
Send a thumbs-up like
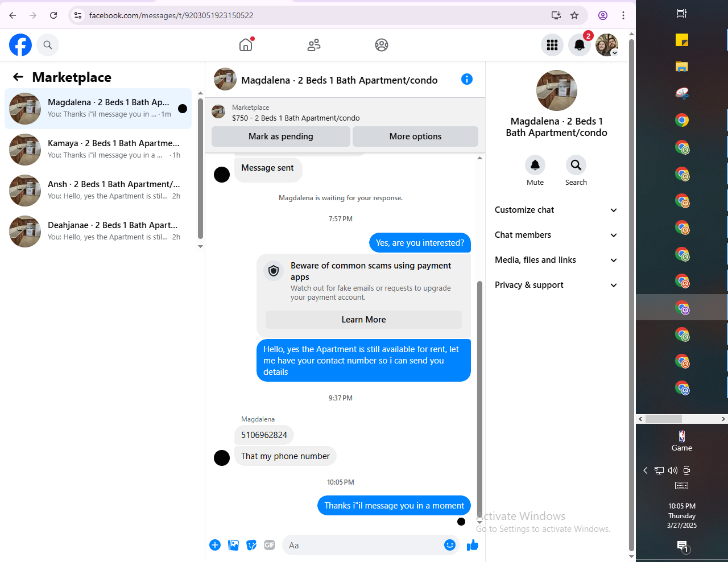pyautogui.click(x=473, y=545)
